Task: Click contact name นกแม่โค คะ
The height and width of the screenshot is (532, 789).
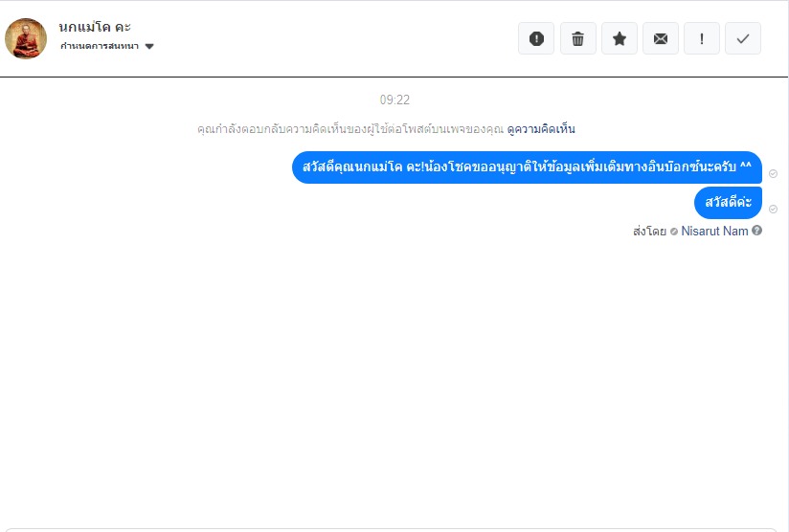Action: 95,27
